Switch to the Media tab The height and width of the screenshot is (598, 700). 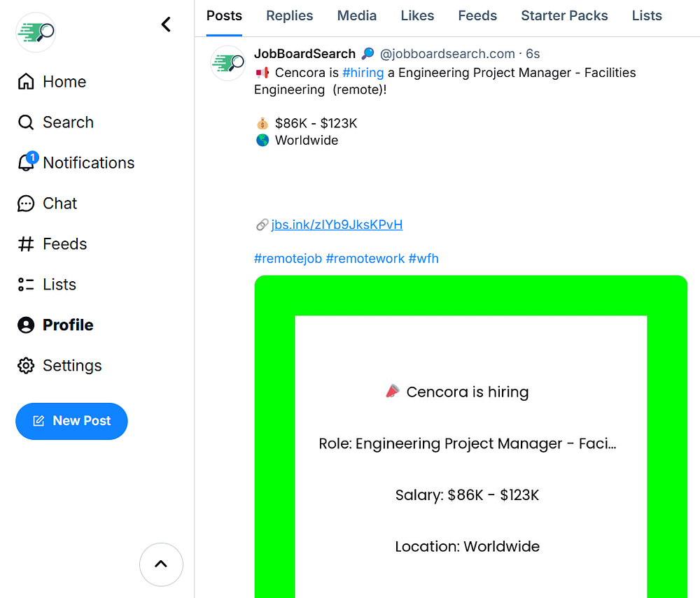point(357,15)
